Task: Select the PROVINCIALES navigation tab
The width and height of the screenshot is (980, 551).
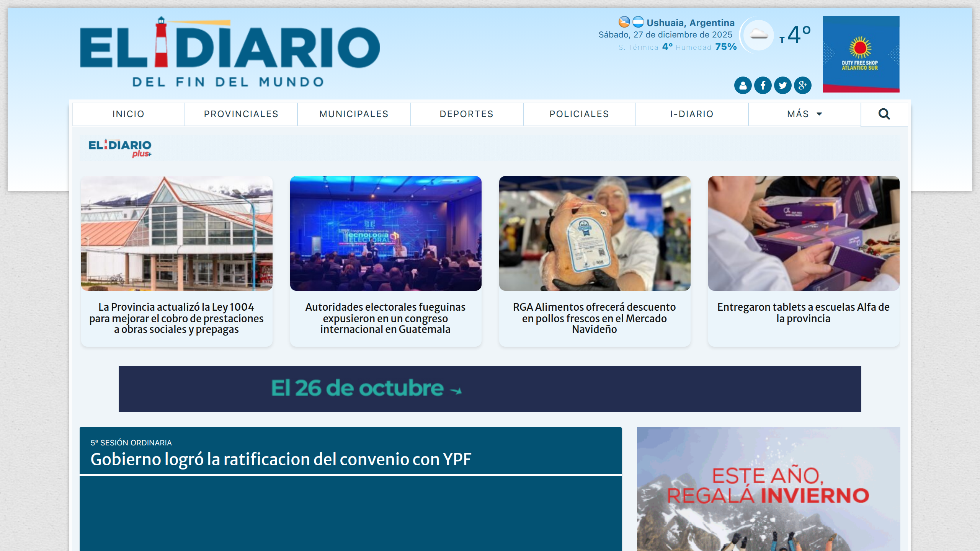Action: point(241,114)
